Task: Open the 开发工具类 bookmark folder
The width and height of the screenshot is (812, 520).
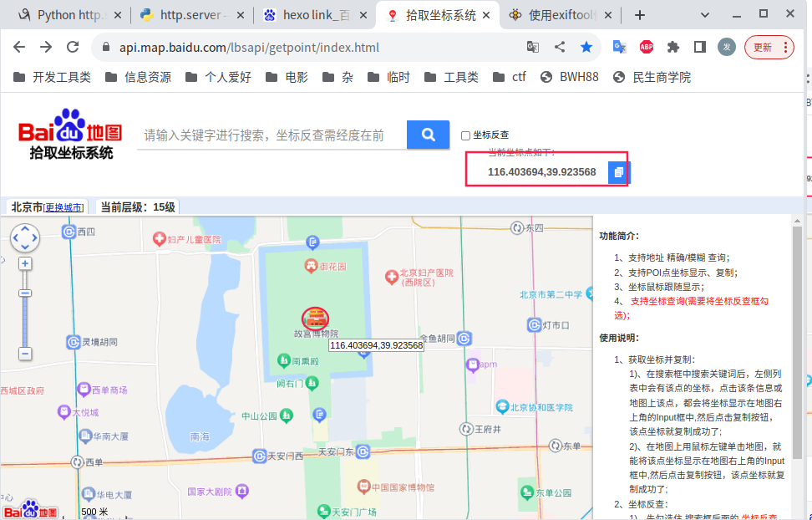Action: coord(52,77)
